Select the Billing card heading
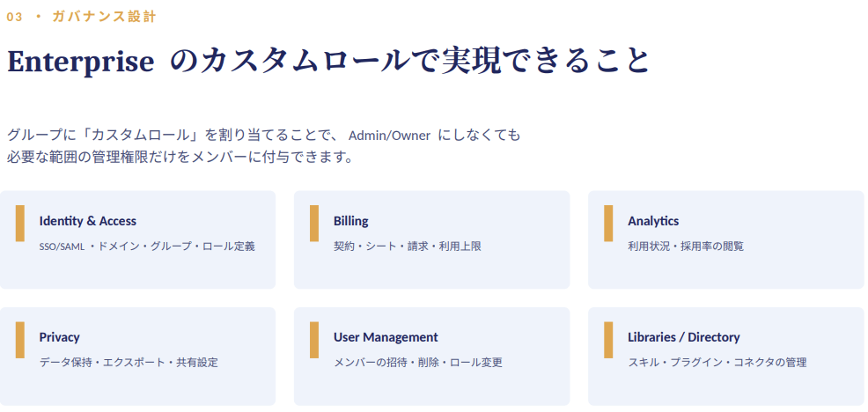This screenshot has width=868, height=412. pos(350,221)
